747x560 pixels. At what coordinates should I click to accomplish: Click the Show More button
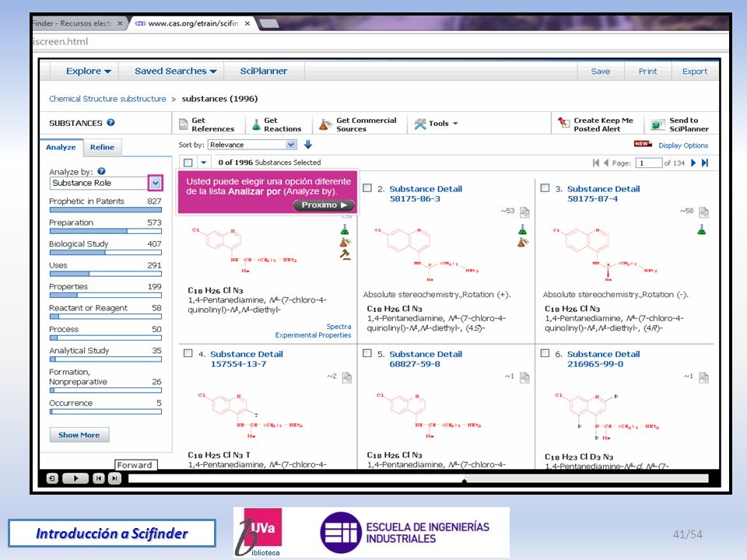pos(79,435)
